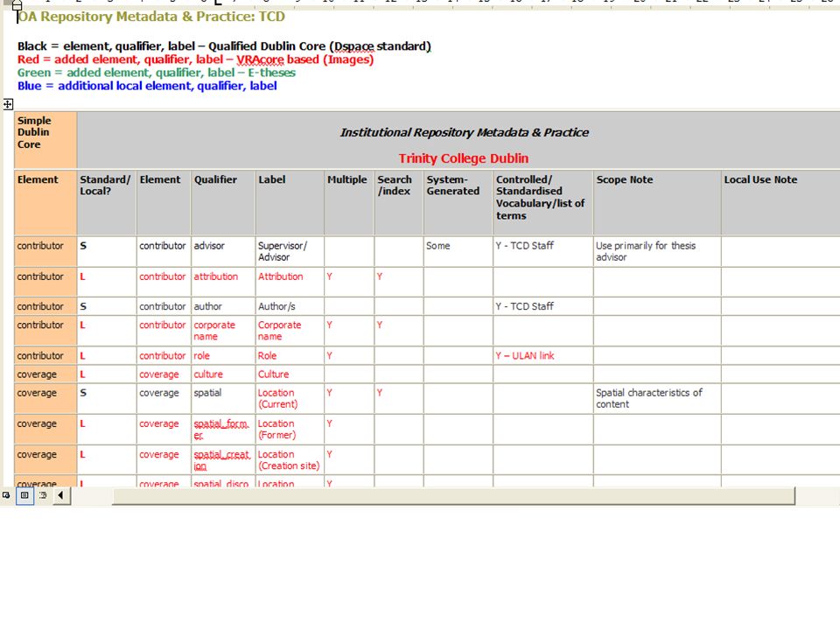840x630 pixels.
Task: Click the 'Location (Former)' label cell
Action: pyautogui.click(x=290, y=429)
